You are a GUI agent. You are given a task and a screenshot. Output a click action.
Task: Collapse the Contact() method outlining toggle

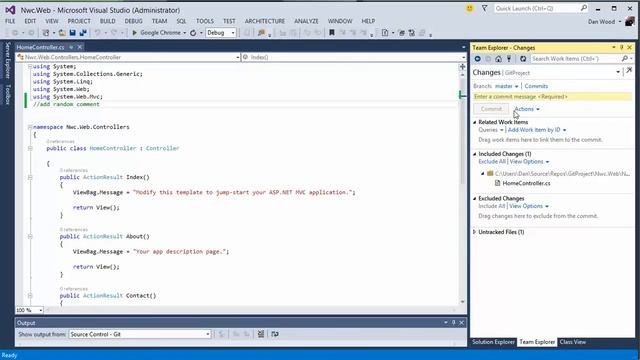click(30, 296)
